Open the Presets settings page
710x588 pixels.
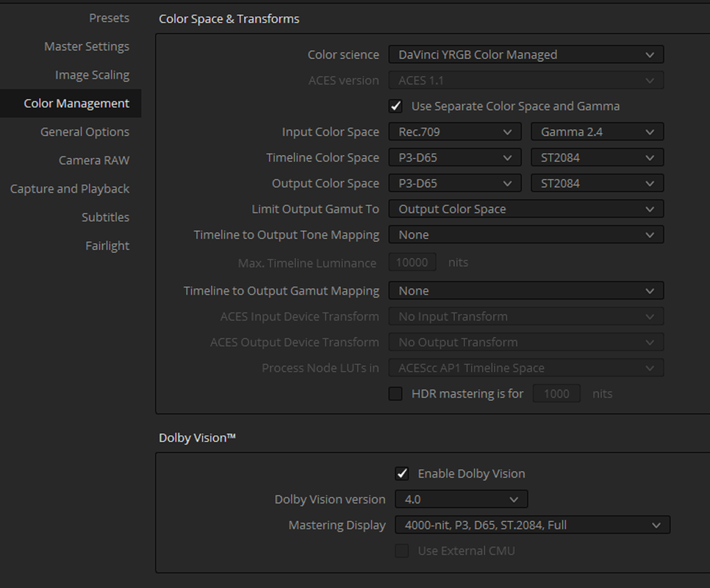click(109, 18)
